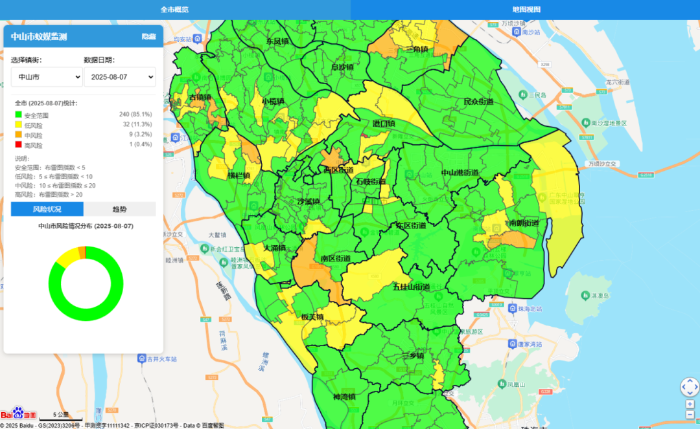This screenshot has height=429, width=700.
Task: Hide the monitoring panel via 隐藏
Action: (x=149, y=37)
